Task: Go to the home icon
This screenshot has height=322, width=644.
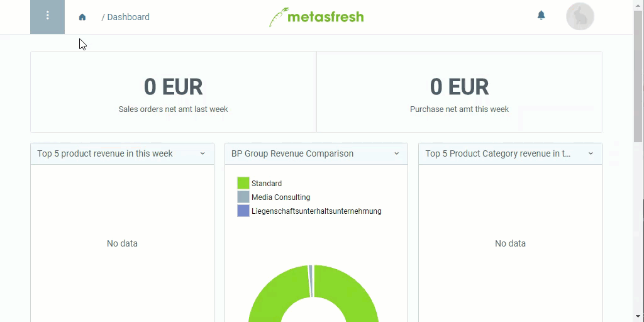Action: [82, 17]
